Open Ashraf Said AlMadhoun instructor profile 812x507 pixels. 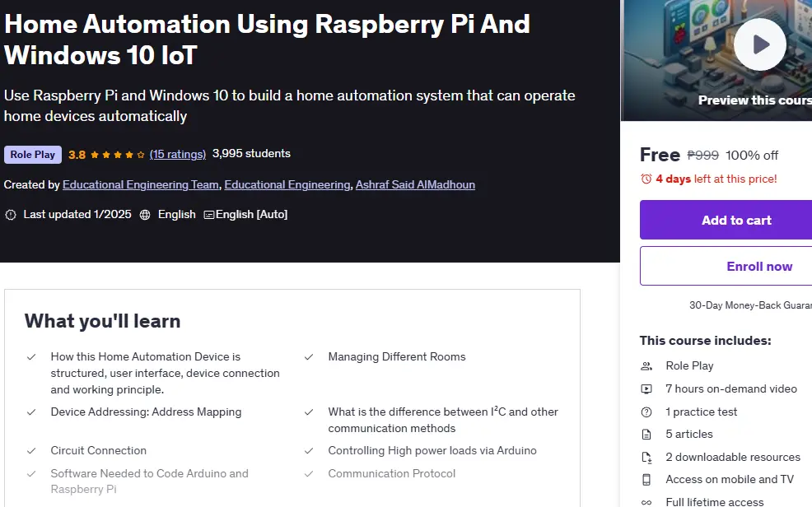pyautogui.click(x=415, y=184)
